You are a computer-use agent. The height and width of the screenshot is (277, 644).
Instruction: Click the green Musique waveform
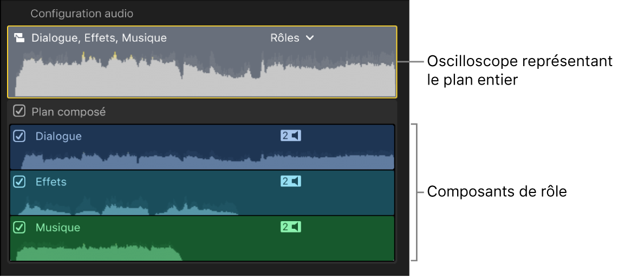(97, 254)
